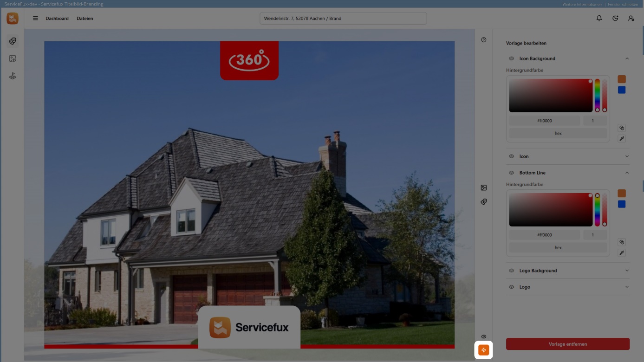The image size is (644, 362).
Task: Select the image icon in middle toolbar
Action: point(483,187)
